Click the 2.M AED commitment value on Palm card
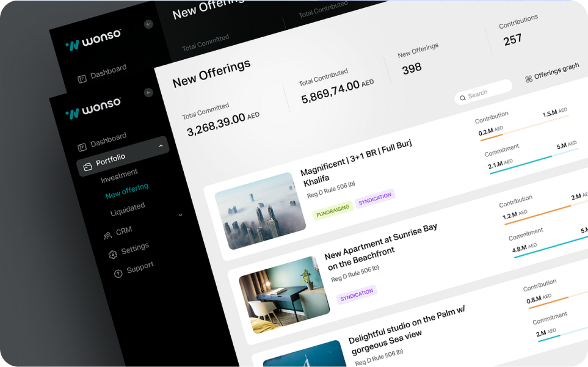Screen dimensions: 588x367 546,333
